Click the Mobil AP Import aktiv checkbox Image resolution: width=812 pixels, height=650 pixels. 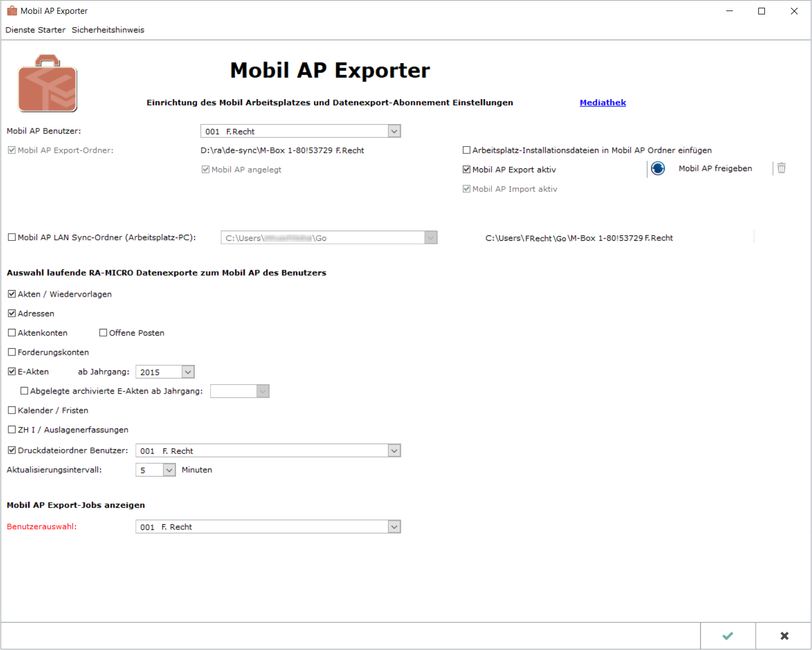pyautogui.click(x=467, y=189)
